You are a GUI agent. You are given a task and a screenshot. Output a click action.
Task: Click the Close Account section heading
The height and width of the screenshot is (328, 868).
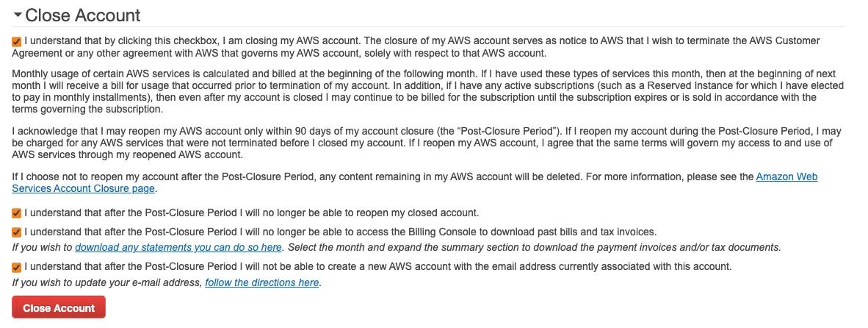(x=82, y=15)
